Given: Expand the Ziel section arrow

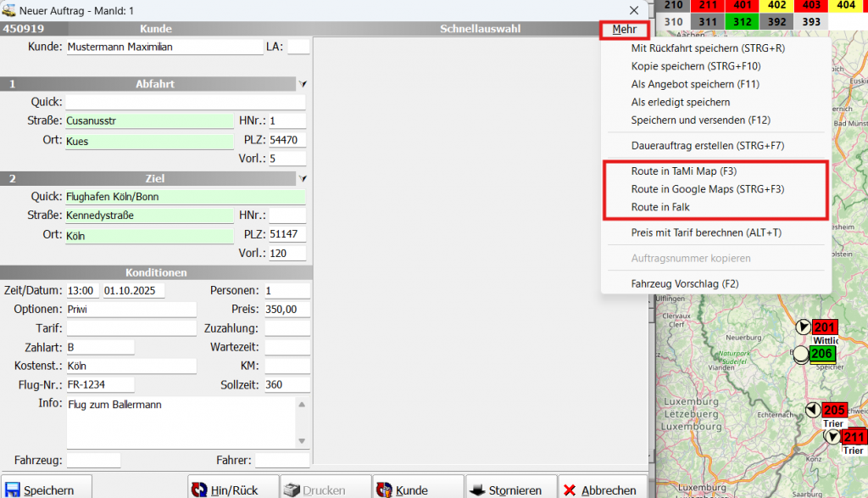Looking at the screenshot, I should [x=303, y=179].
